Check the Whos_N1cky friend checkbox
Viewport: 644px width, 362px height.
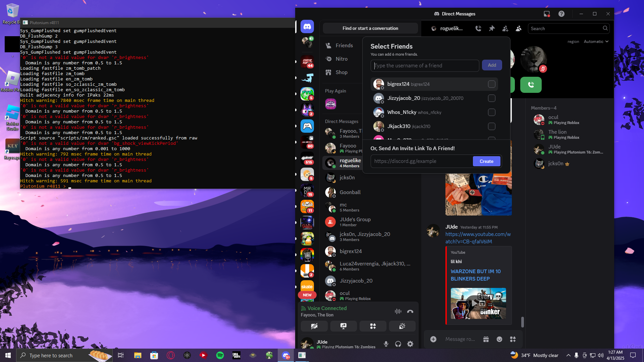[x=492, y=112]
